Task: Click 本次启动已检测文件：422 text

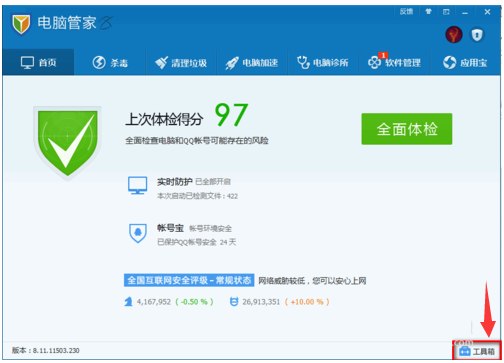Action: 197,196
